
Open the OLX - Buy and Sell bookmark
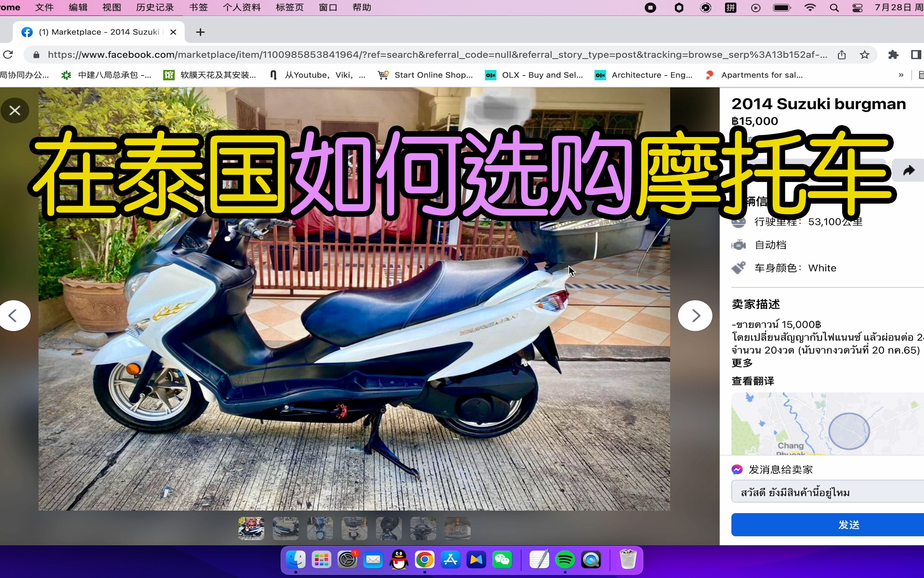534,75
